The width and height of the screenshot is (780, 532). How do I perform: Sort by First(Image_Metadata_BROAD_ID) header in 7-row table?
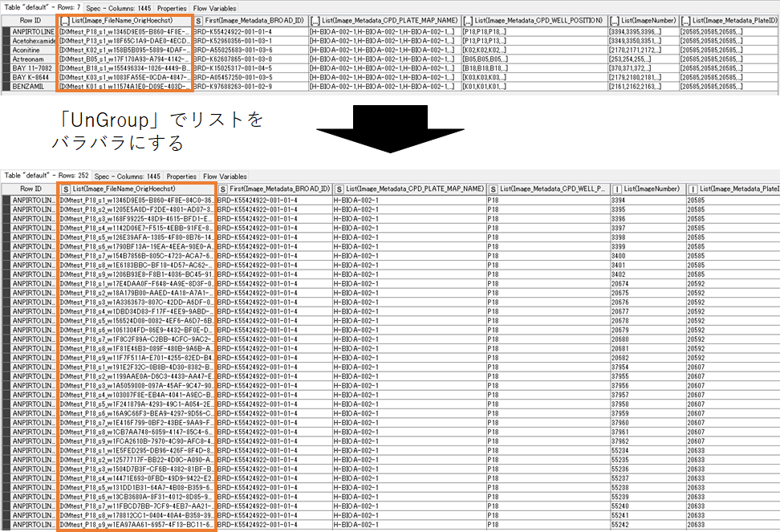tap(250, 21)
